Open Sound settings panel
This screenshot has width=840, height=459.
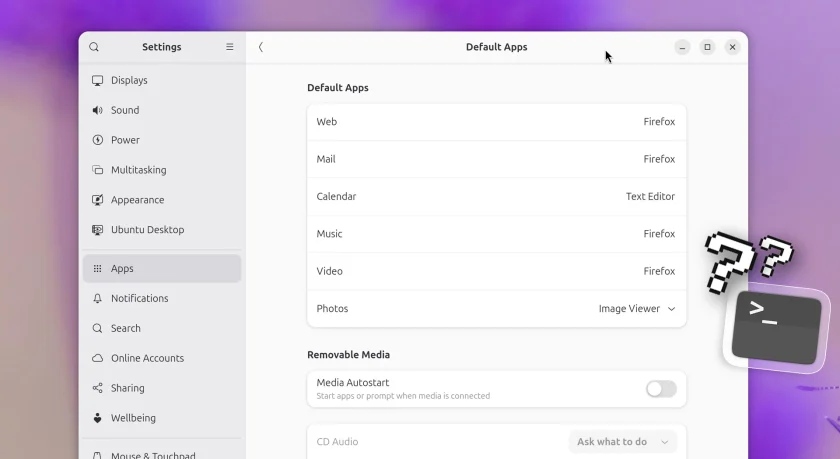pyautogui.click(x=162, y=110)
